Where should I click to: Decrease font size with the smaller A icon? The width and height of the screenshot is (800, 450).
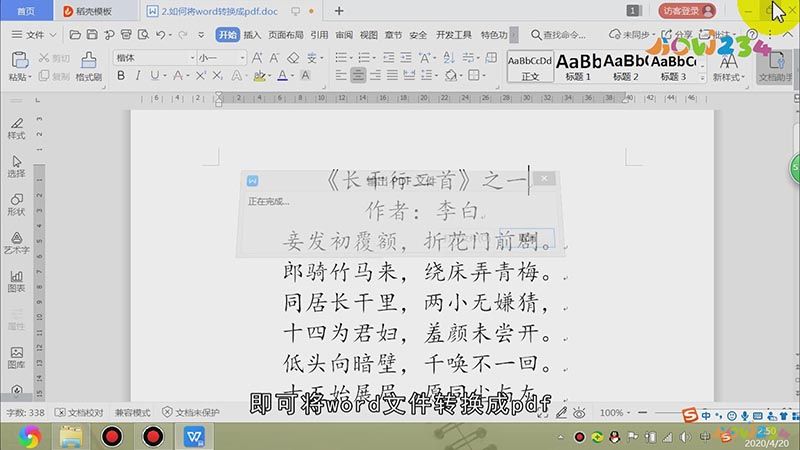coord(274,58)
